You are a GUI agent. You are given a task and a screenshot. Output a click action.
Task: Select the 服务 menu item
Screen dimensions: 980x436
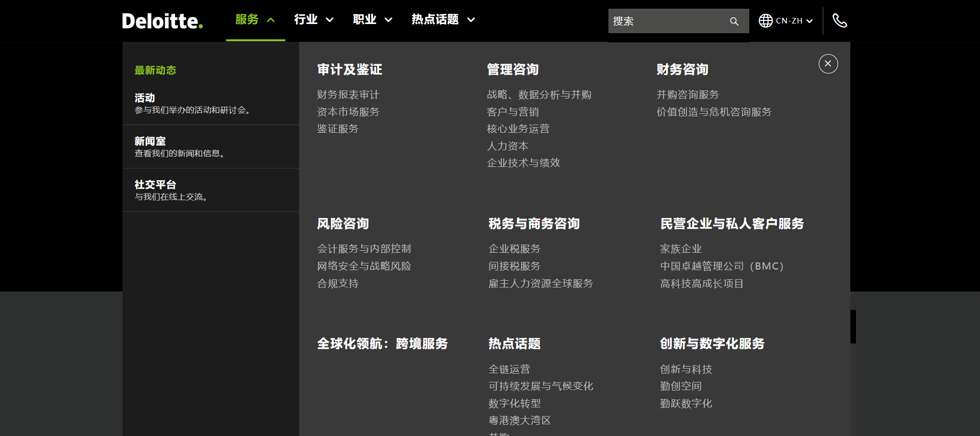247,19
